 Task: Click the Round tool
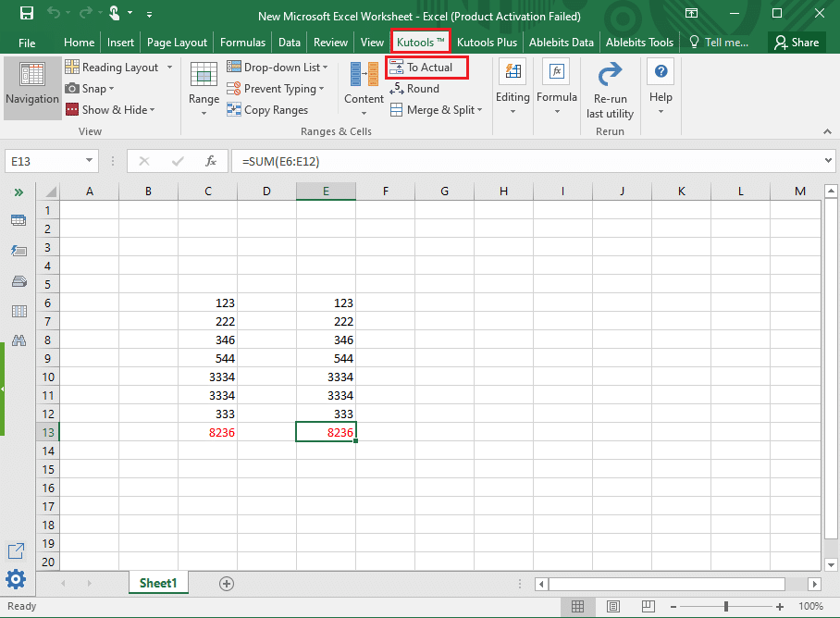click(414, 89)
